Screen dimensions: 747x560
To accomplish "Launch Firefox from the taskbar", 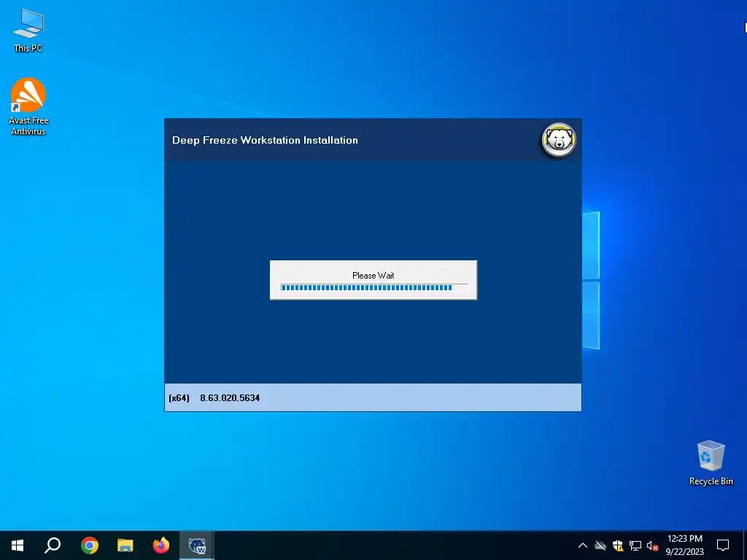I will pyautogui.click(x=161, y=545).
